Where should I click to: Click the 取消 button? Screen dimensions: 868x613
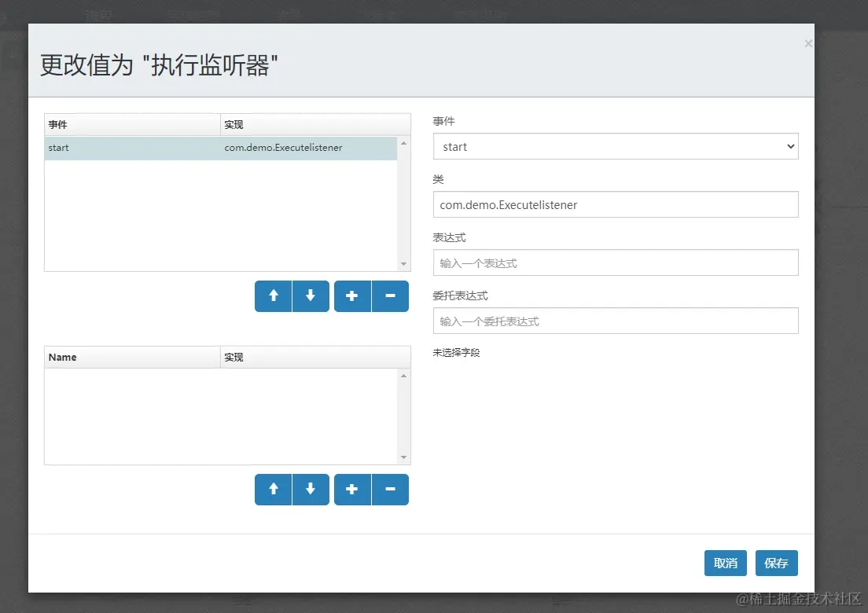coord(725,563)
